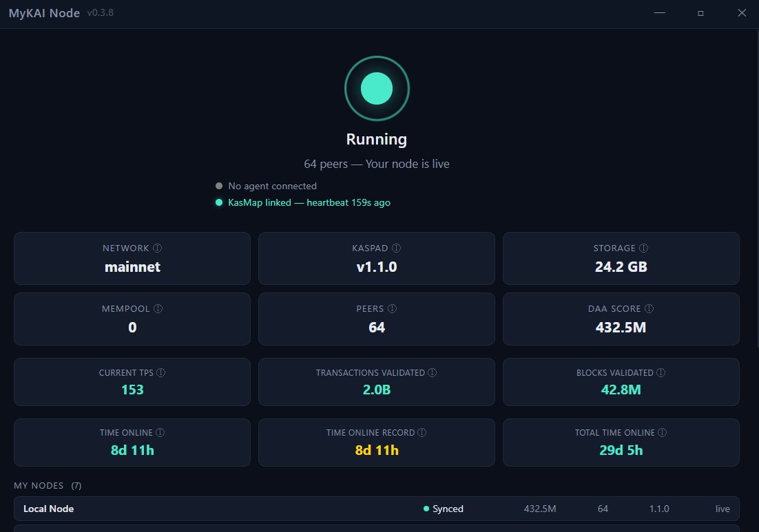This screenshot has width=759, height=532.
Task: Click the (7) node count label
Action: click(x=76, y=486)
